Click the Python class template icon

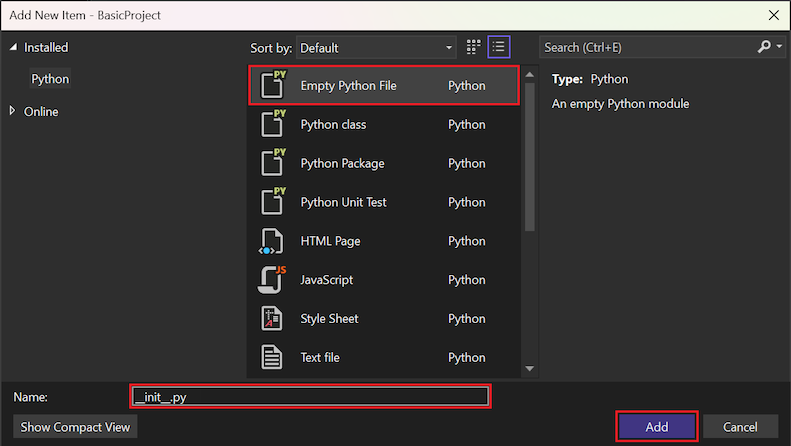point(272,124)
